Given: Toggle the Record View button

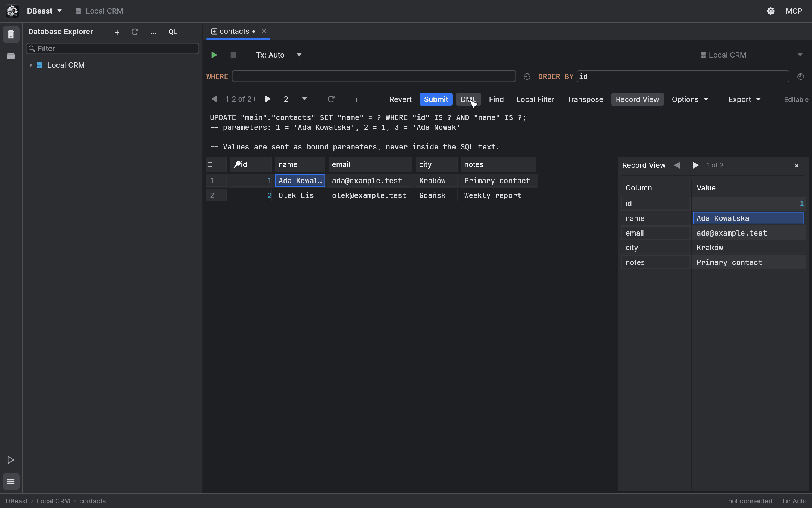Looking at the screenshot, I should click(x=637, y=99).
